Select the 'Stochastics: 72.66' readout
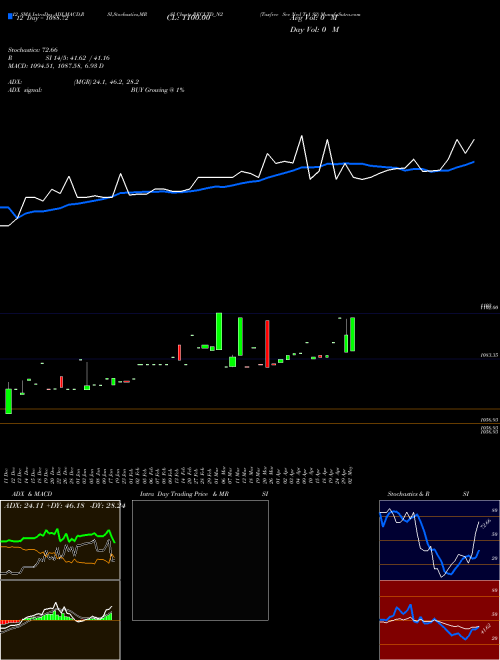Image resolution: width=500 pixels, height=660 pixels. (x=33, y=50)
